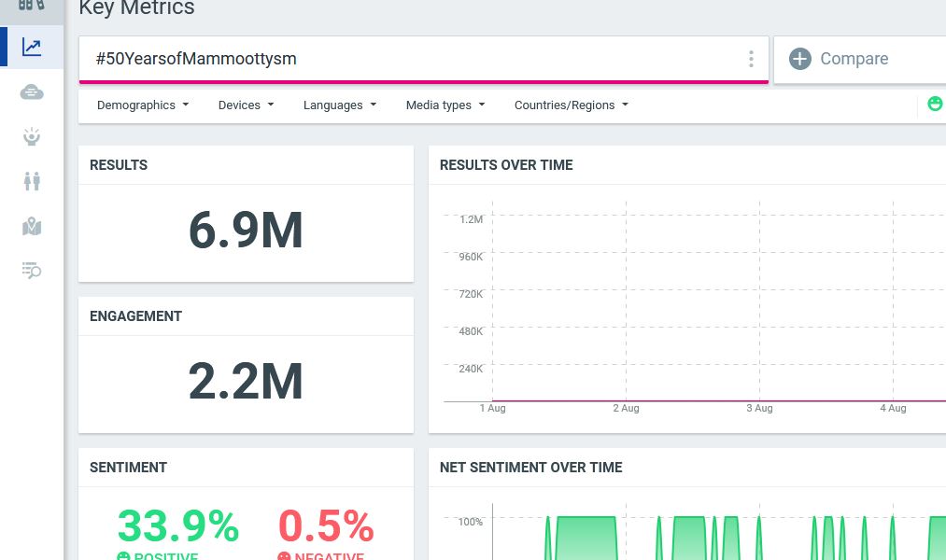Click the #50YearsofMammoottysm query field

point(424,59)
